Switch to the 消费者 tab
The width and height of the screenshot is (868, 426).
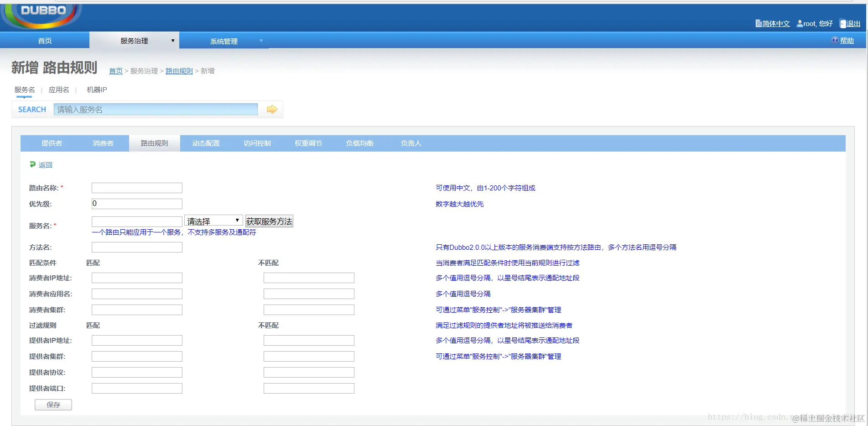coord(103,143)
